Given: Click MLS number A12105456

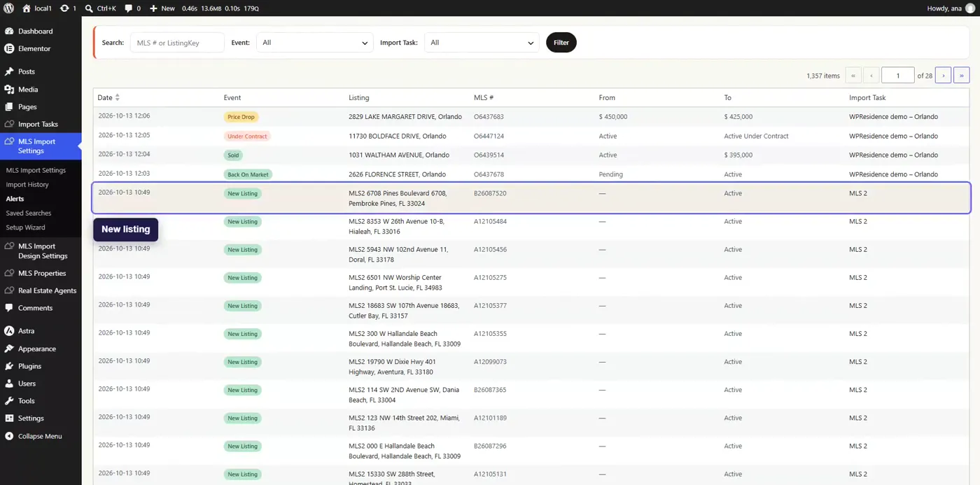Looking at the screenshot, I should [490, 250].
